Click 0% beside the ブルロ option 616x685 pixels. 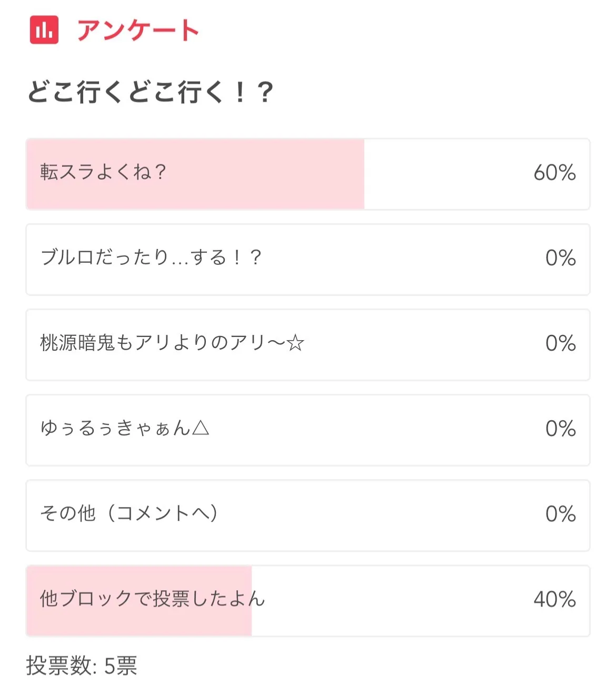(x=560, y=258)
